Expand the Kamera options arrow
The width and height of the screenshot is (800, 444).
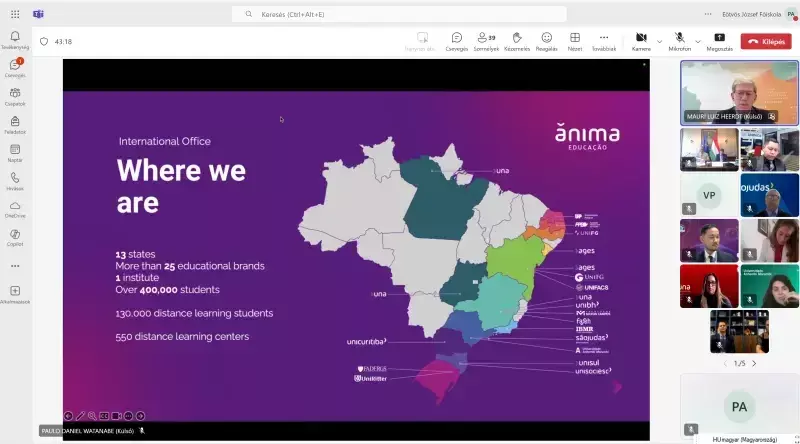[x=659, y=41]
